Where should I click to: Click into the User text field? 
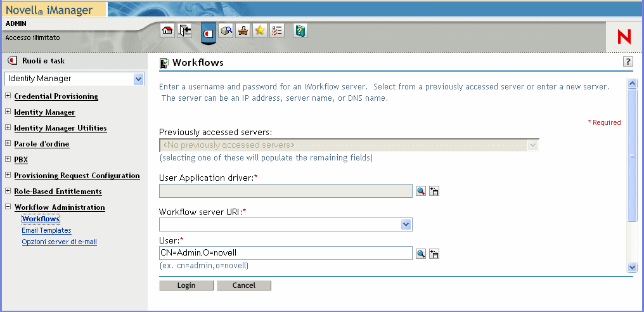tap(285, 253)
